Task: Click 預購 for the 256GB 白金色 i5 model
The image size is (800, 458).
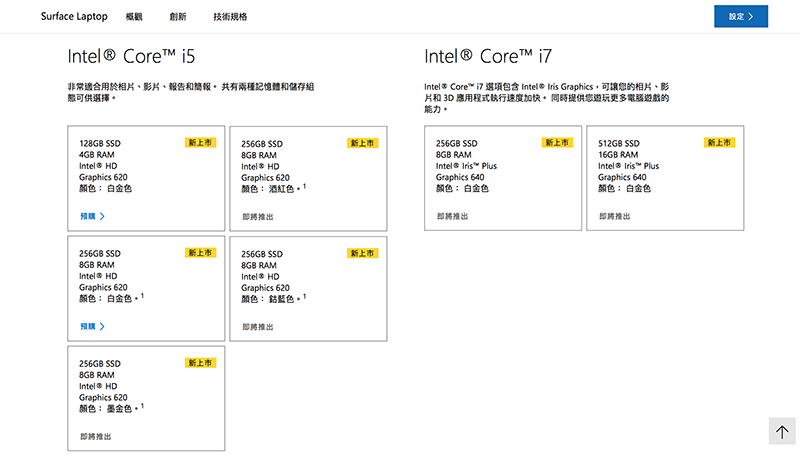Action: (x=92, y=326)
